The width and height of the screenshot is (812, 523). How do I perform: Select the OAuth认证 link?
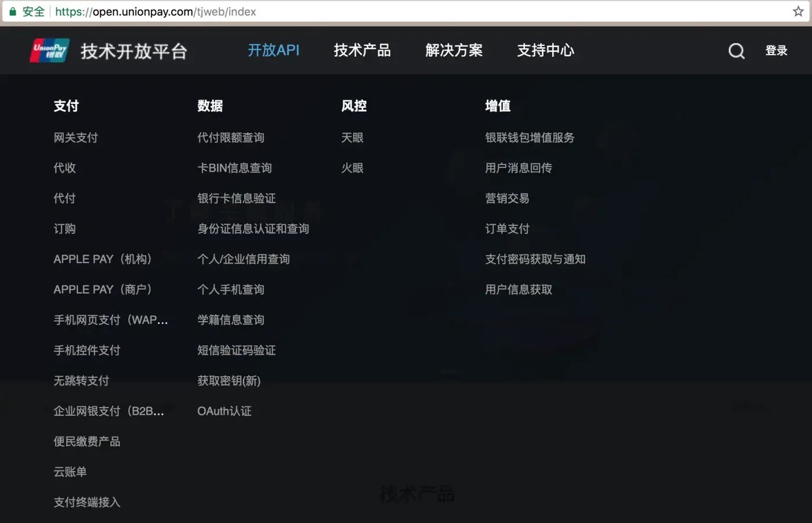224,411
